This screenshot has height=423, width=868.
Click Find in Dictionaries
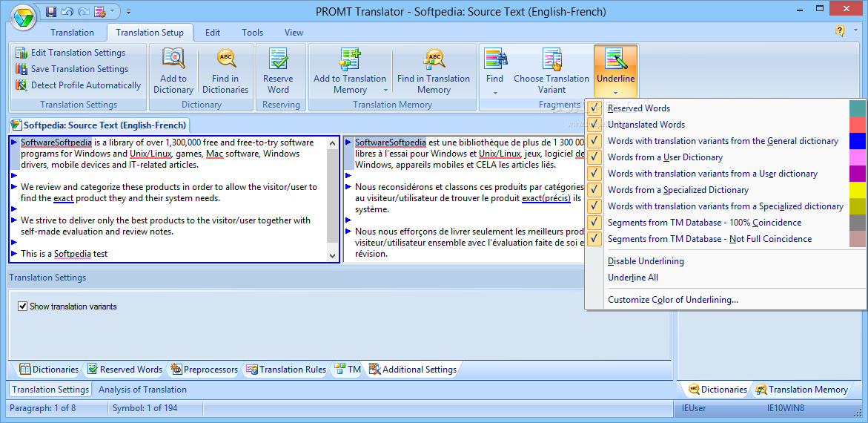pos(225,70)
